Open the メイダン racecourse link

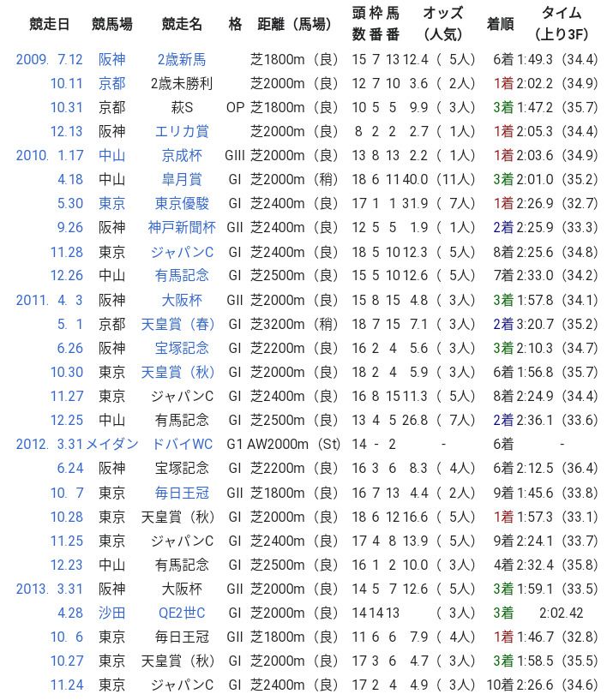[112, 444]
